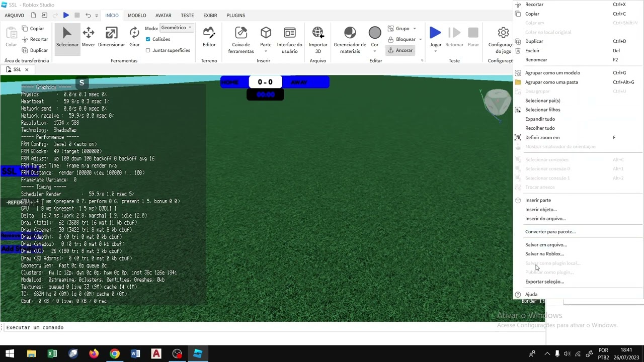
Task: Switch to the MODELO tab
Action: 137,16
